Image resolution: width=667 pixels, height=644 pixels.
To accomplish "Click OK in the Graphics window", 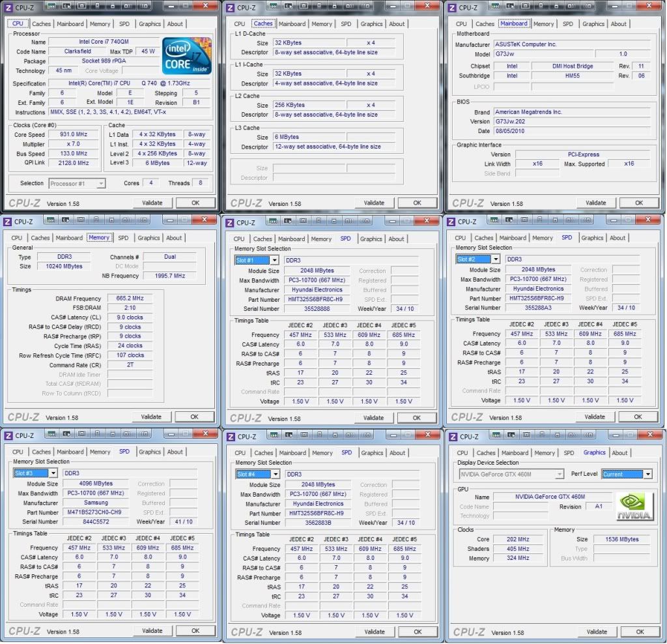I will (640, 632).
